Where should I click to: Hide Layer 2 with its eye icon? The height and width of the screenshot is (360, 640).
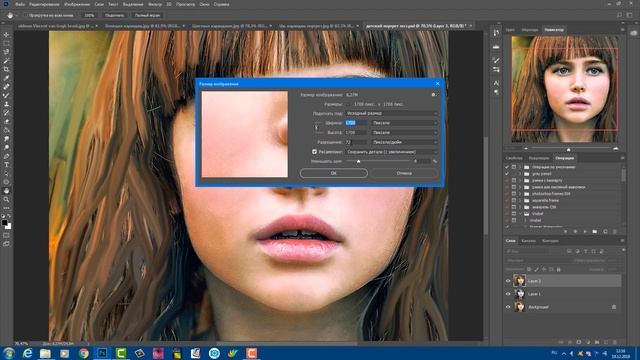[508, 281]
